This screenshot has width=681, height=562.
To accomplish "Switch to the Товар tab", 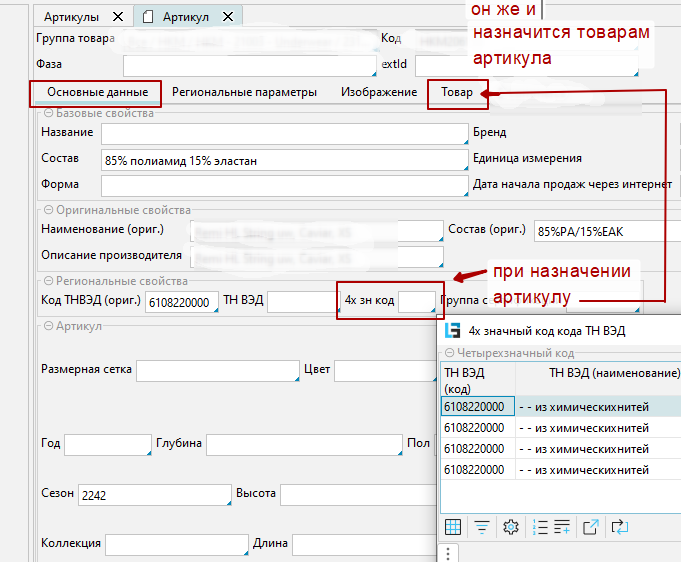I will click(x=457, y=92).
